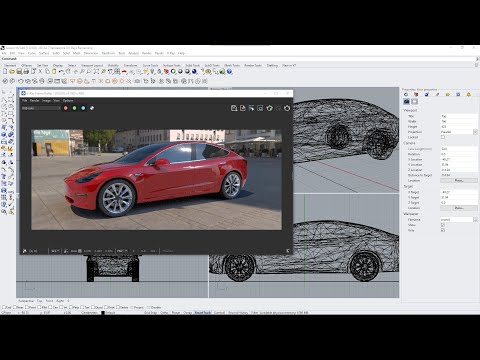
Task: Click the Copy icon in Standard toolbar
Action: (47, 71)
